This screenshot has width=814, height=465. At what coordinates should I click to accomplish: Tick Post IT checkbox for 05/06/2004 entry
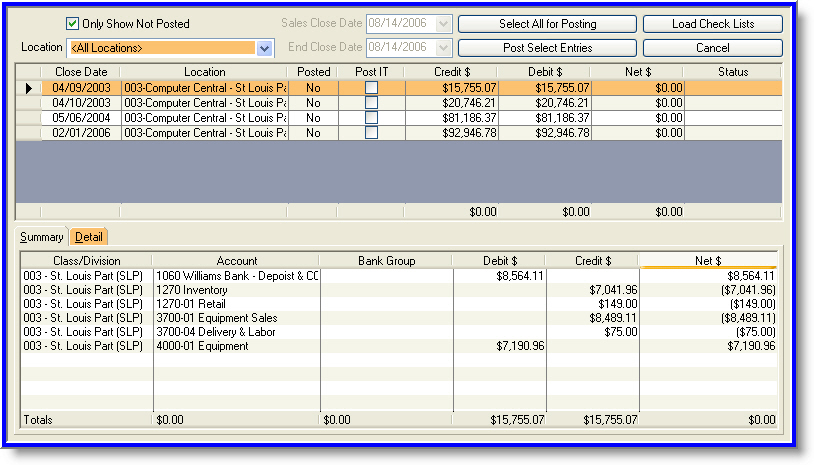371,118
